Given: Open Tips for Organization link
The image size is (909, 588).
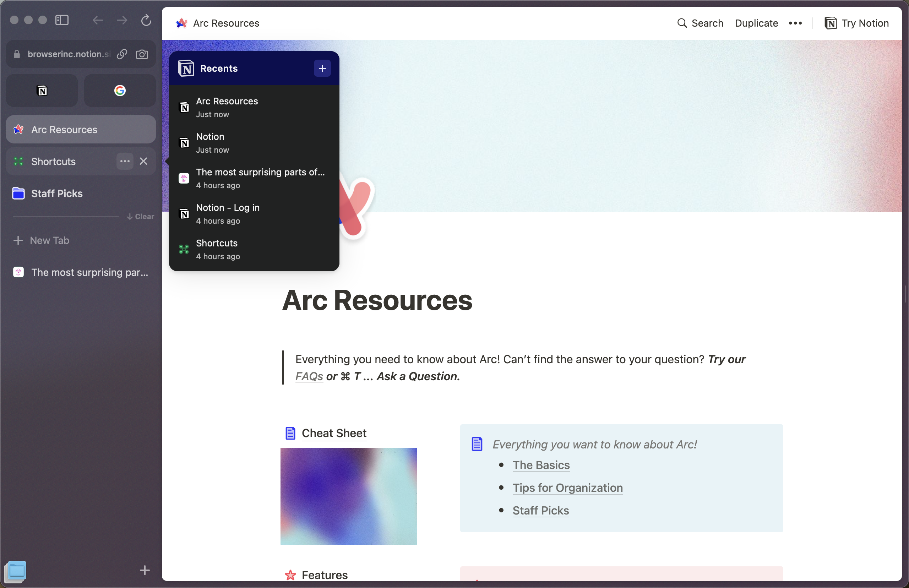Looking at the screenshot, I should click(x=568, y=488).
